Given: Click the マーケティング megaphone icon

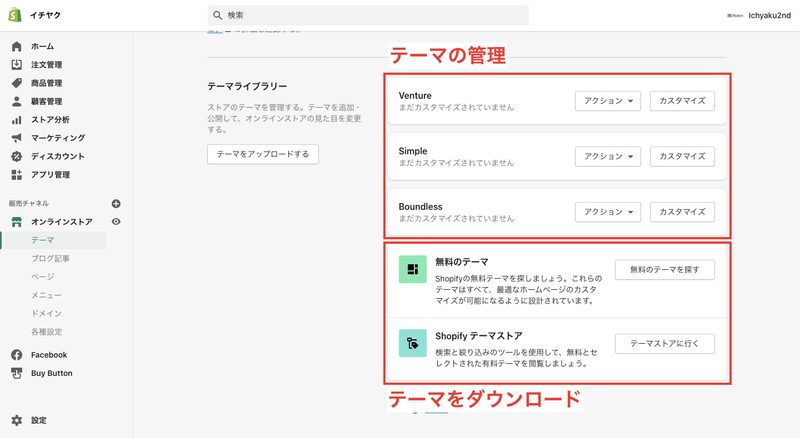Looking at the screenshot, I should [17, 138].
